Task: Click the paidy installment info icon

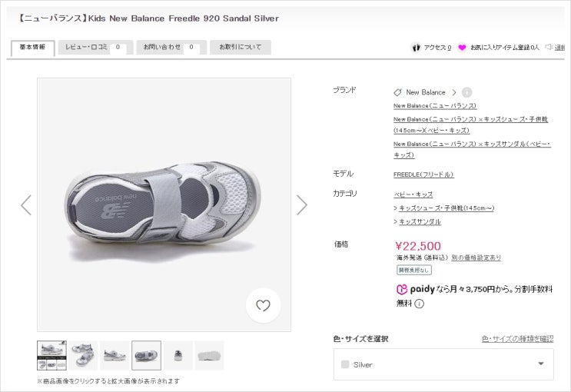Action: pos(420,304)
